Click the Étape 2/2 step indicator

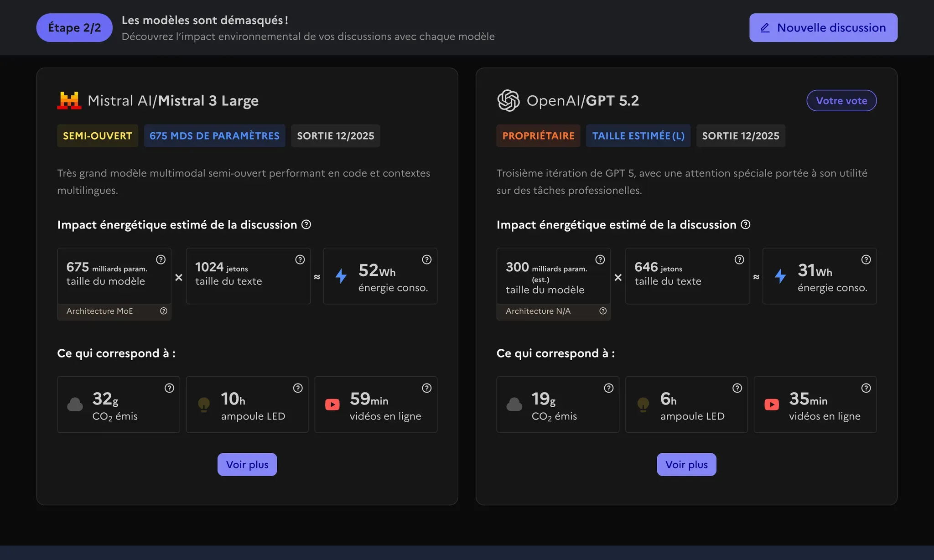74,28
